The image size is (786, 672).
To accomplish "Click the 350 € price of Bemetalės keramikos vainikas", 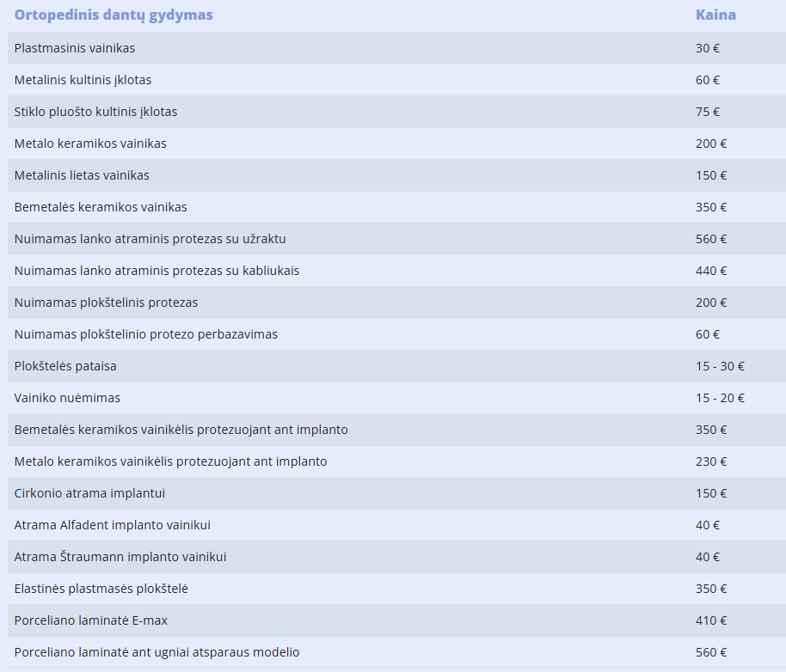I will click(x=711, y=207).
